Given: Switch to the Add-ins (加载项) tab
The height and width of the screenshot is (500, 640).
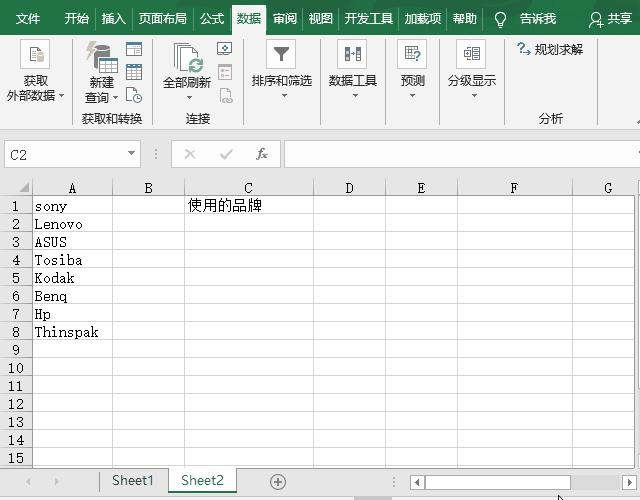Looking at the screenshot, I should 423,19.
